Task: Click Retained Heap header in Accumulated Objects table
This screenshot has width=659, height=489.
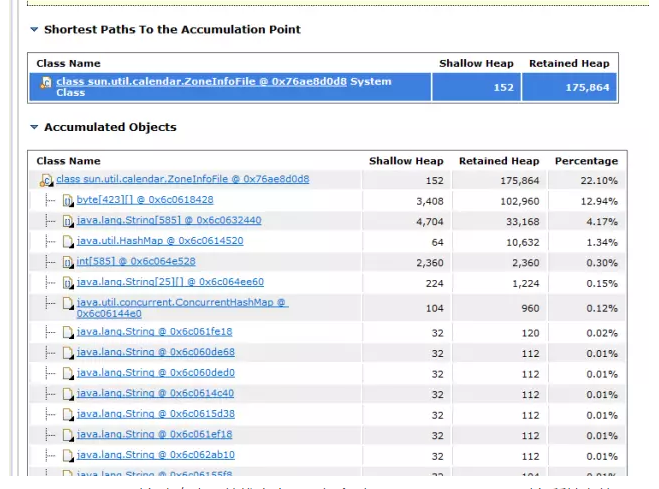Action: [499, 161]
